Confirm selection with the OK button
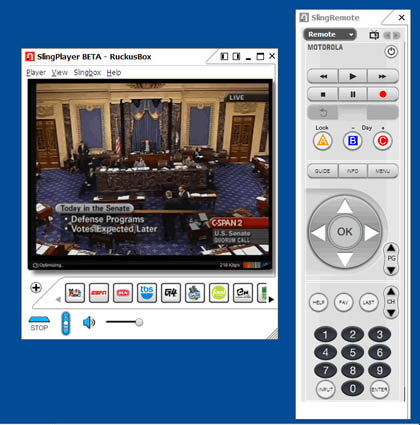 [x=345, y=232]
